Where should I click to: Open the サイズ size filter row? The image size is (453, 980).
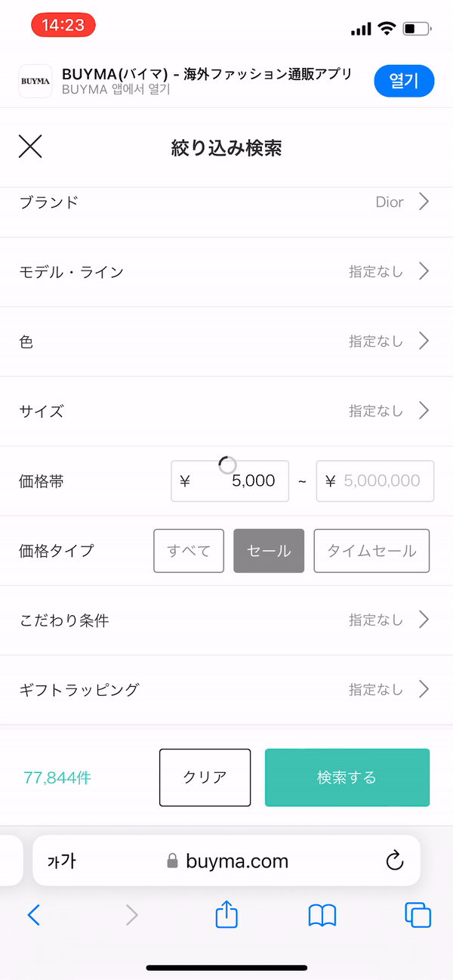[x=226, y=411]
